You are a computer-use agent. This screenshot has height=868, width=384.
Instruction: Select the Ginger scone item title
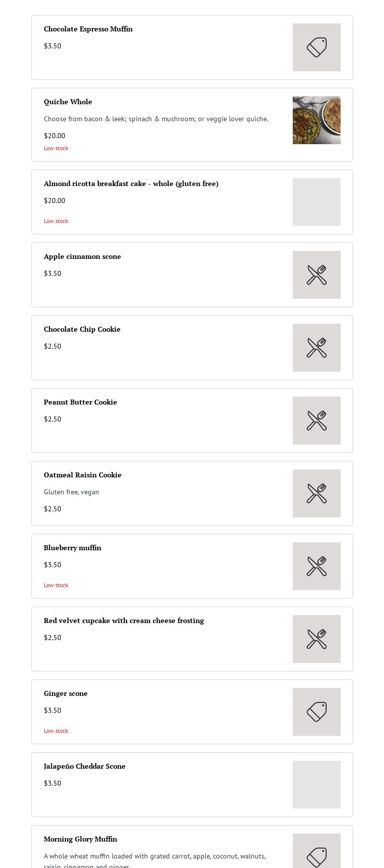pos(66,693)
